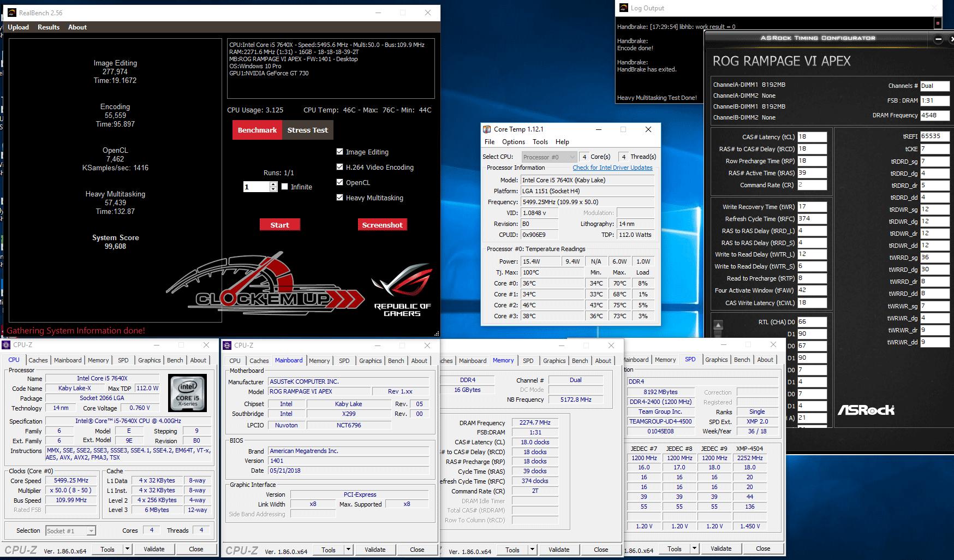The height and width of the screenshot is (560, 954).
Task: Click the CPU-Z icon of the Mainboard window
Action: pyautogui.click(x=228, y=345)
